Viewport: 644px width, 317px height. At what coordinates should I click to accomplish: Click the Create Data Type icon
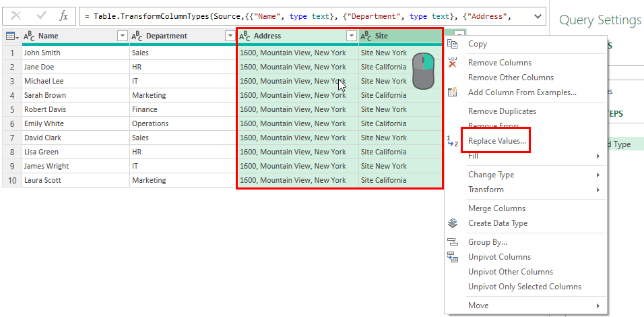coord(452,223)
